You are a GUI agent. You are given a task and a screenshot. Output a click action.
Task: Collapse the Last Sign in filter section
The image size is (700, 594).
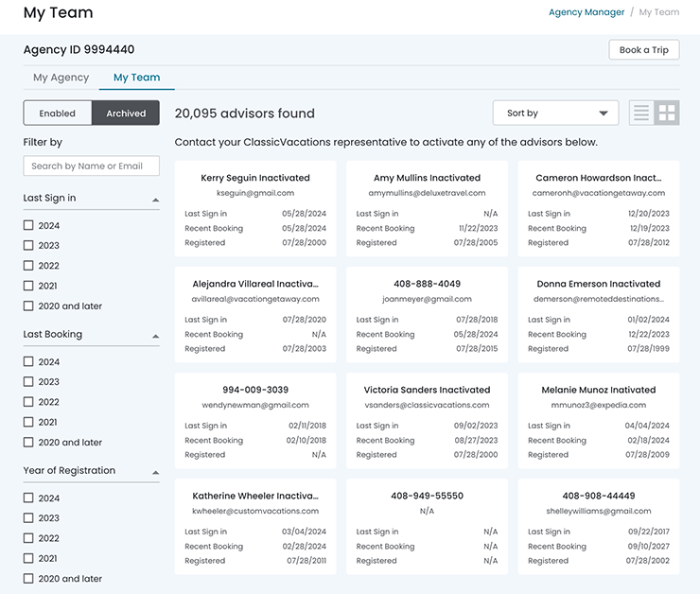pos(155,200)
